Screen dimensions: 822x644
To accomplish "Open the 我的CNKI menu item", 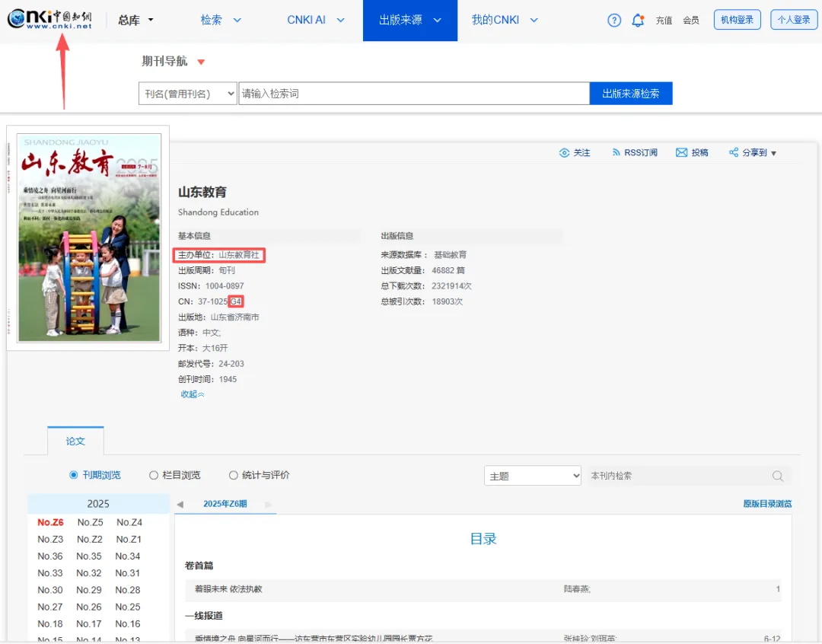I will tap(495, 20).
